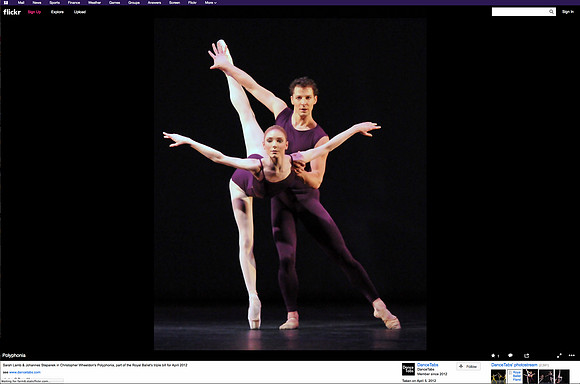Screen dimensions: 580x384
Task: Open the More dropdown in Yahoo bar
Action: (x=210, y=3)
